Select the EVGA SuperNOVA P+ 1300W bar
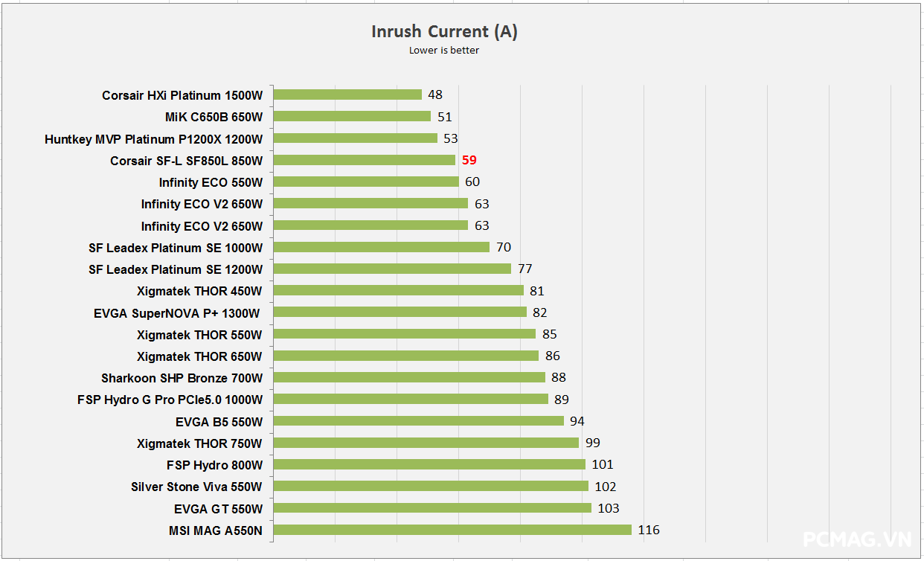924x561 pixels. [400, 312]
